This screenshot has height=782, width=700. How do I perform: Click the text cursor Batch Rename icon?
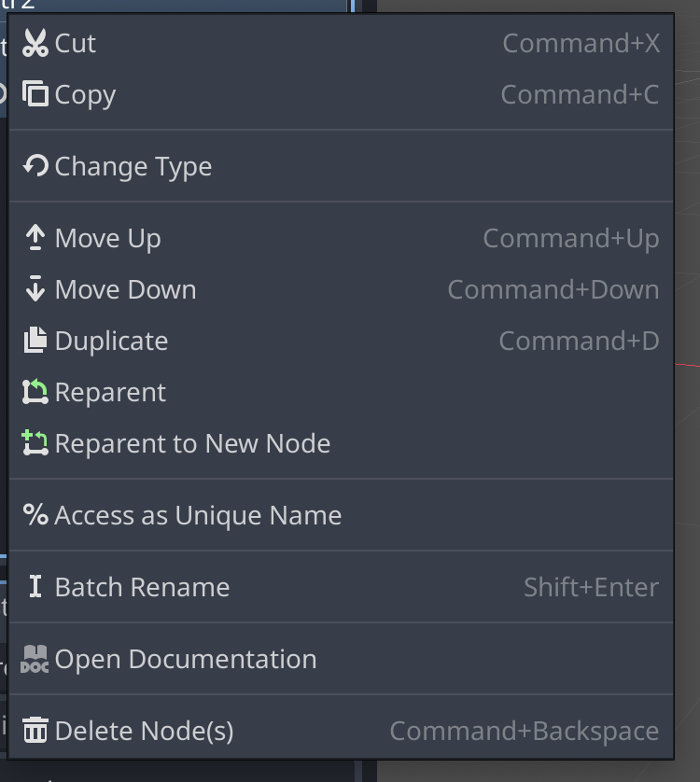click(x=35, y=587)
